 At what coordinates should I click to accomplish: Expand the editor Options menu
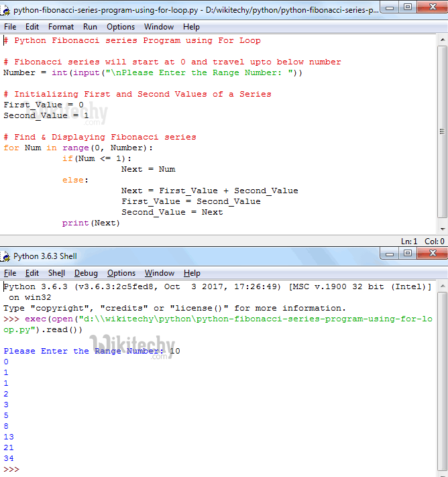[x=121, y=27]
